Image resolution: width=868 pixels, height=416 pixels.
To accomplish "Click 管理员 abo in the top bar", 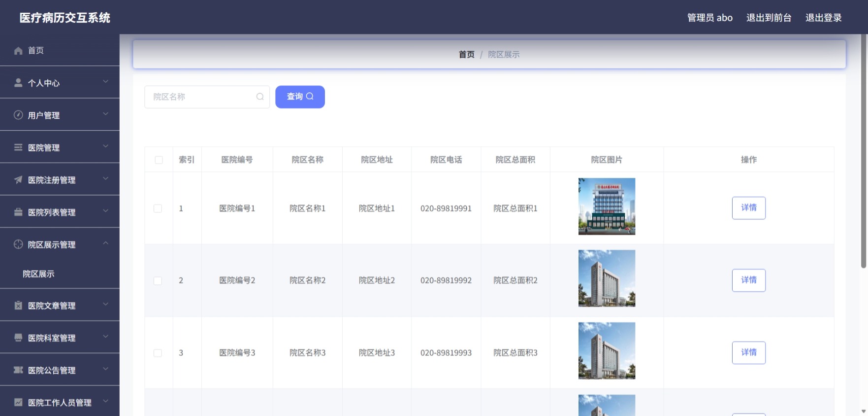I will click(x=710, y=18).
